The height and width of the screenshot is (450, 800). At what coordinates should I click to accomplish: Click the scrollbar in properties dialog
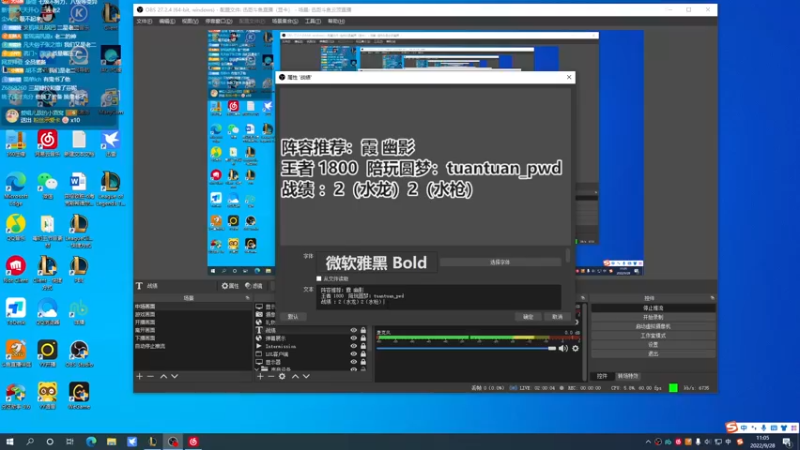[568, 255]
